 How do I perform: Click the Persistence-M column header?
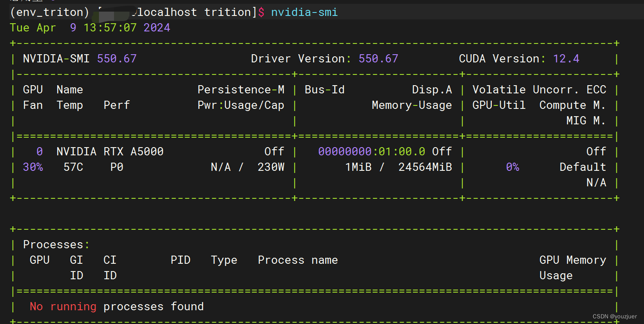click(241, 89)
